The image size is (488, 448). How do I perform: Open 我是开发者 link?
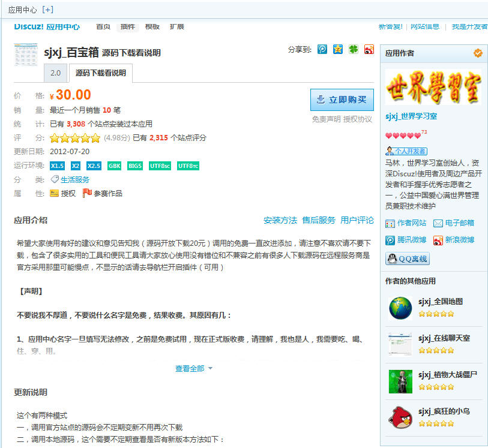pyautogui.click(x=469, y=27)
